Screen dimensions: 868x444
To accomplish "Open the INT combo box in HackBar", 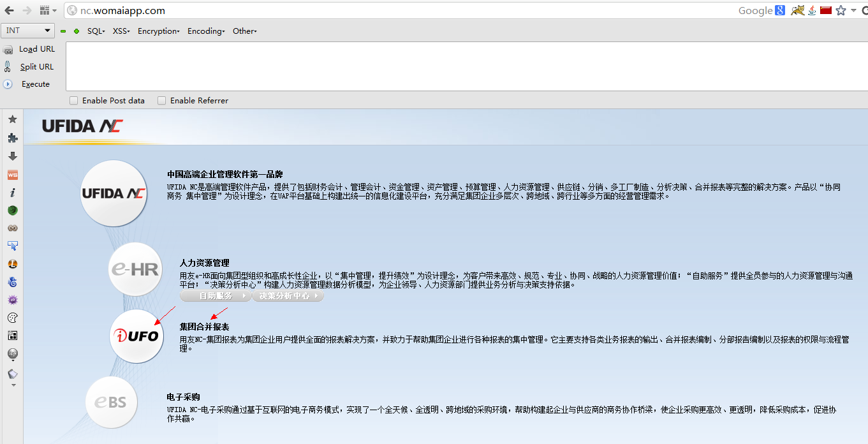I will click(28, 31).
